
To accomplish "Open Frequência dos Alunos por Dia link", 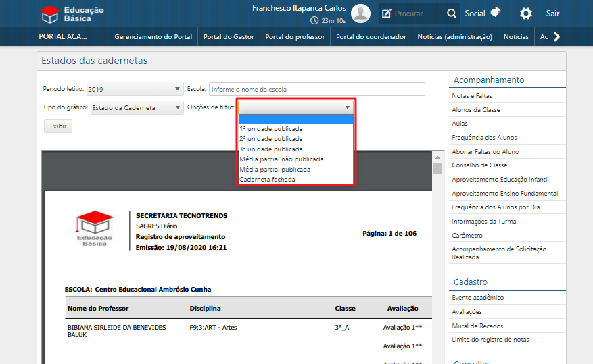I will pyautogui.click(x=496, y=207).
